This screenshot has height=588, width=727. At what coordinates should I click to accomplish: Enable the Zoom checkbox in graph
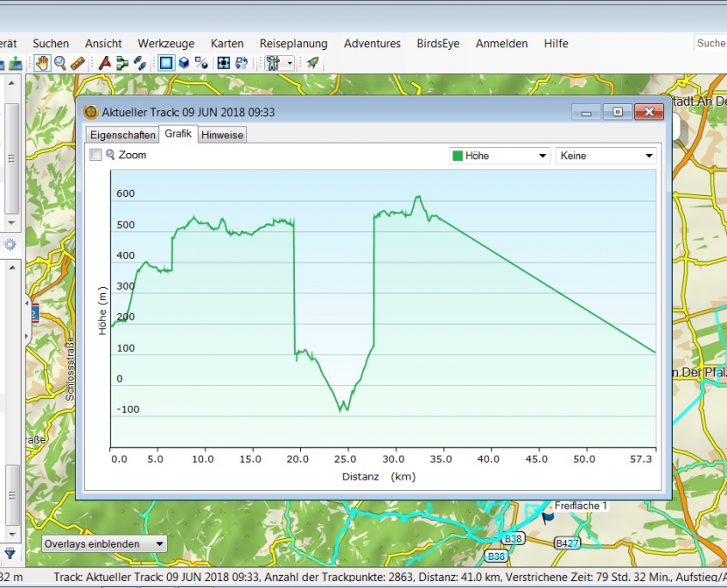tap(95, 155)
